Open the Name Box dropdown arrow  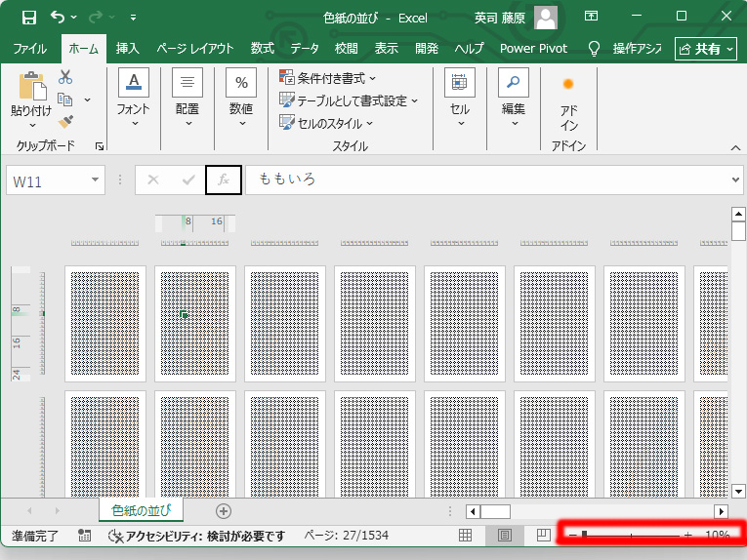pyautogui.click(x=95, y=180)
